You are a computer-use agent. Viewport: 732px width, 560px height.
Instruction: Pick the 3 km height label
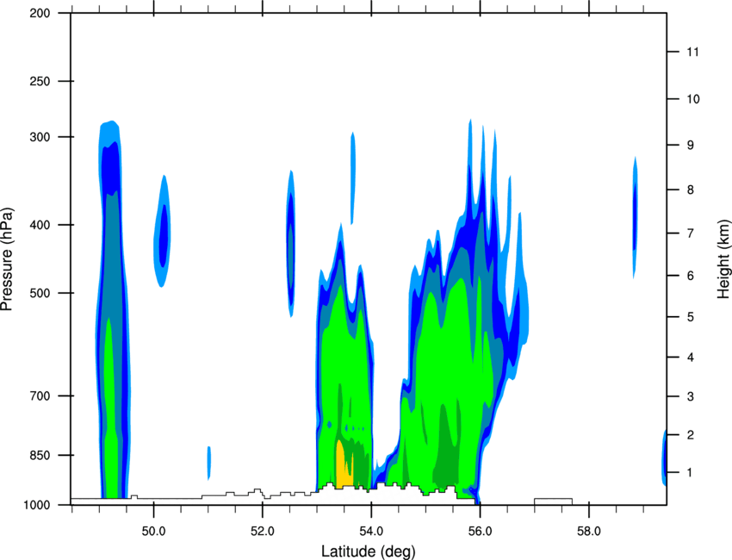690,396
